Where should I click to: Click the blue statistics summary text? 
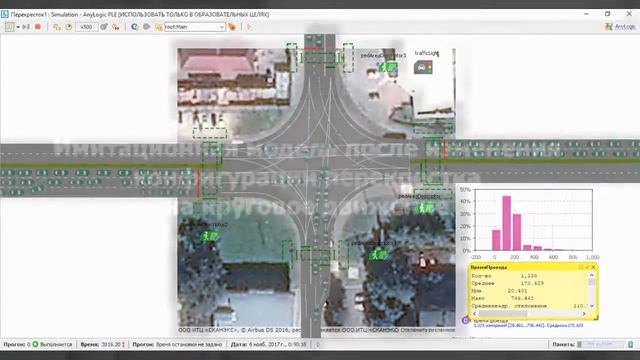click(x=528, y=325)
